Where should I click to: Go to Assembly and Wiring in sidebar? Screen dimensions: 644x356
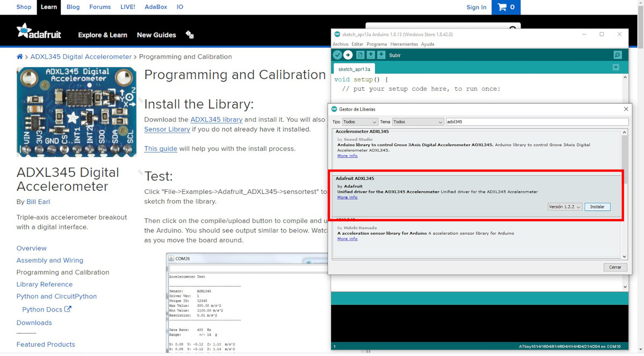50,260
